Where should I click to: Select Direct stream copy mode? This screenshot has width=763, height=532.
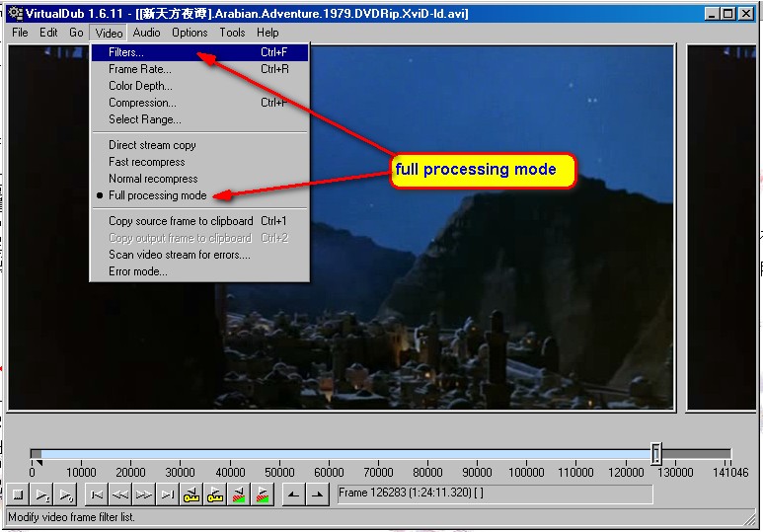199,145
